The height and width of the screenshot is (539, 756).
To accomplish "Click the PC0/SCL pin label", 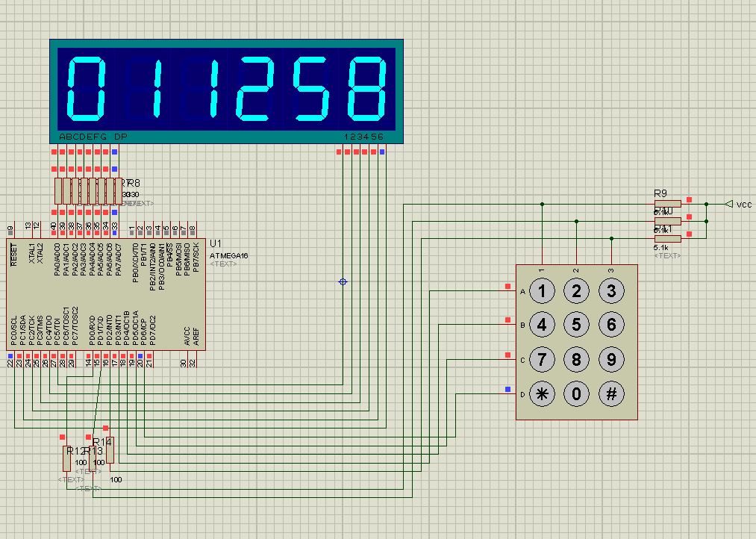I will pyautogui.click(x=14, y=331).
